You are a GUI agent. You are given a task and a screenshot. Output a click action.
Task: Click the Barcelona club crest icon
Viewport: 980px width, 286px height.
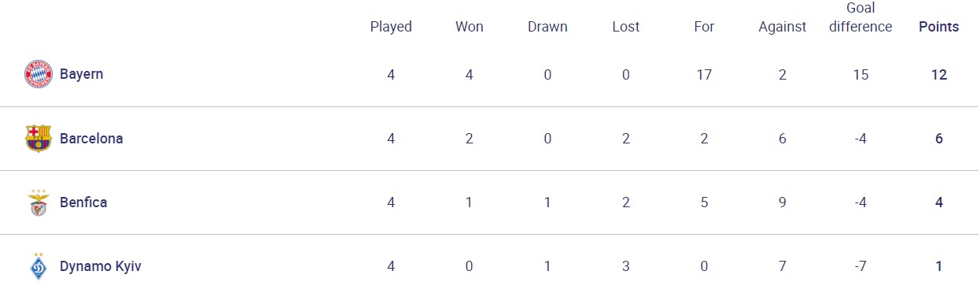[x=38, y=139]
